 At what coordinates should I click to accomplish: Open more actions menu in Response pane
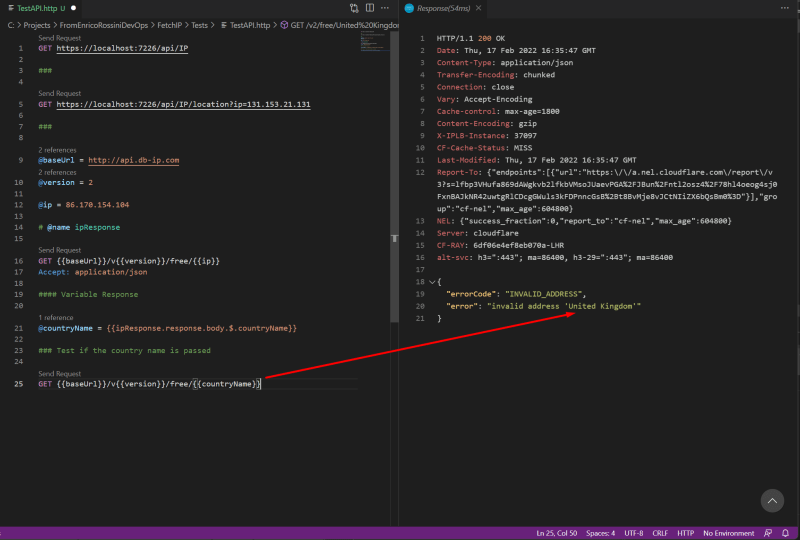(x=784, y=8)
